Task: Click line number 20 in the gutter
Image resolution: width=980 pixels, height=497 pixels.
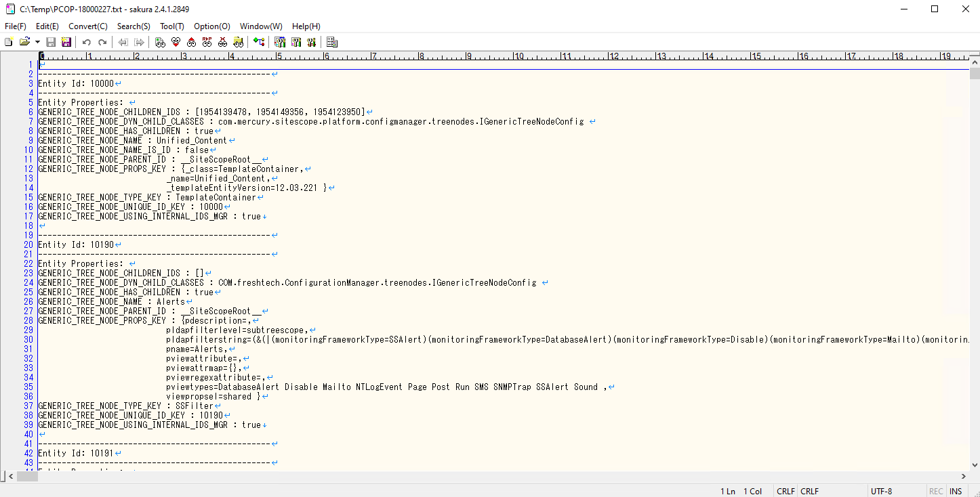Action: [x=28, y=244]
